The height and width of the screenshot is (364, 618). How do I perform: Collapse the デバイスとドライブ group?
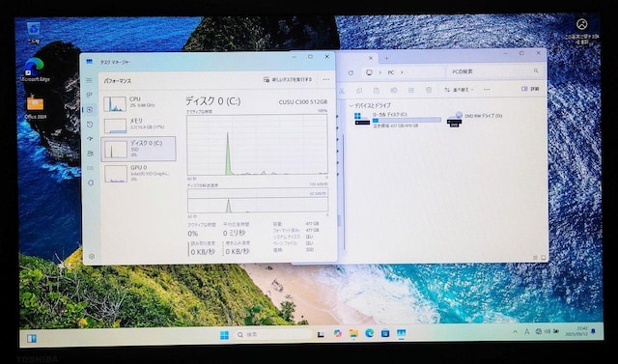click(x=351, y=105)
